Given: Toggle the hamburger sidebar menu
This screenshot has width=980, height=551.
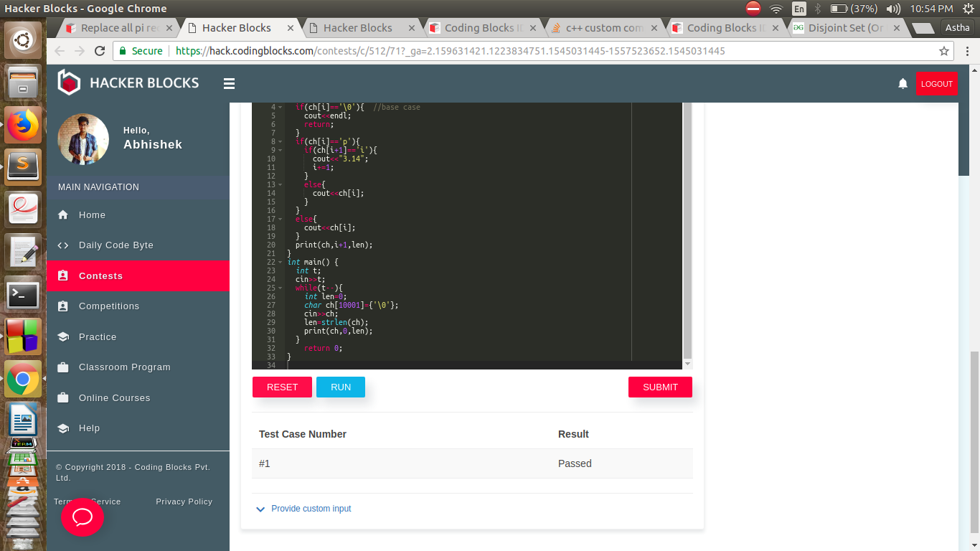Looking at the screenshot, I should pos(229,84).
